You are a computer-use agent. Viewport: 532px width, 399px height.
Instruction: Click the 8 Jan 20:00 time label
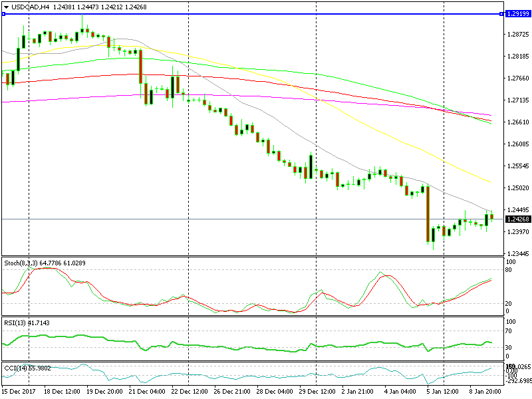[x=485, y=391]
